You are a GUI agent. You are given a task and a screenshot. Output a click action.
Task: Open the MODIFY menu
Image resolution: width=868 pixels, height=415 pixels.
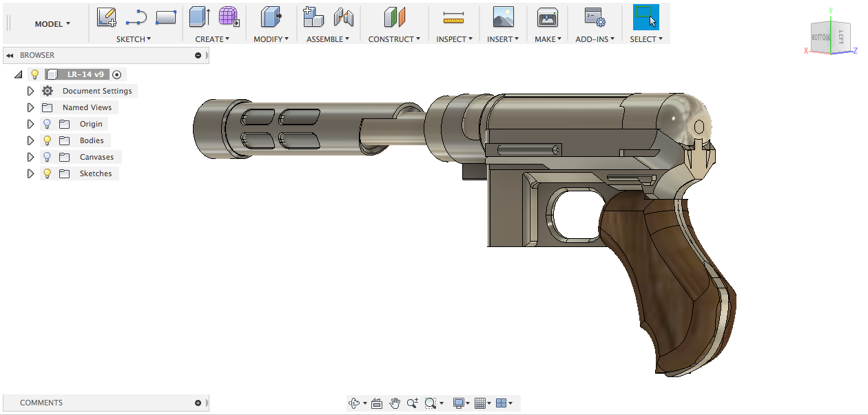271,39
